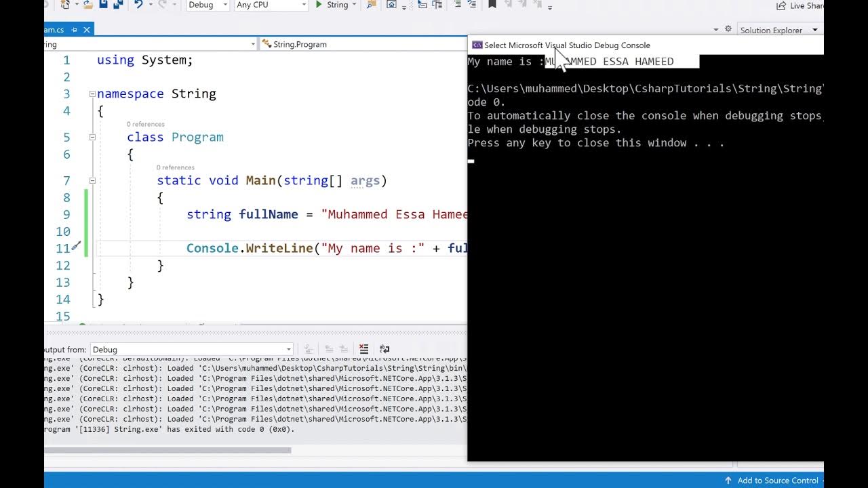This screenshot has height=488, width=868.
Task: Click the Save toolbar icon
Action: coord(103,5)
